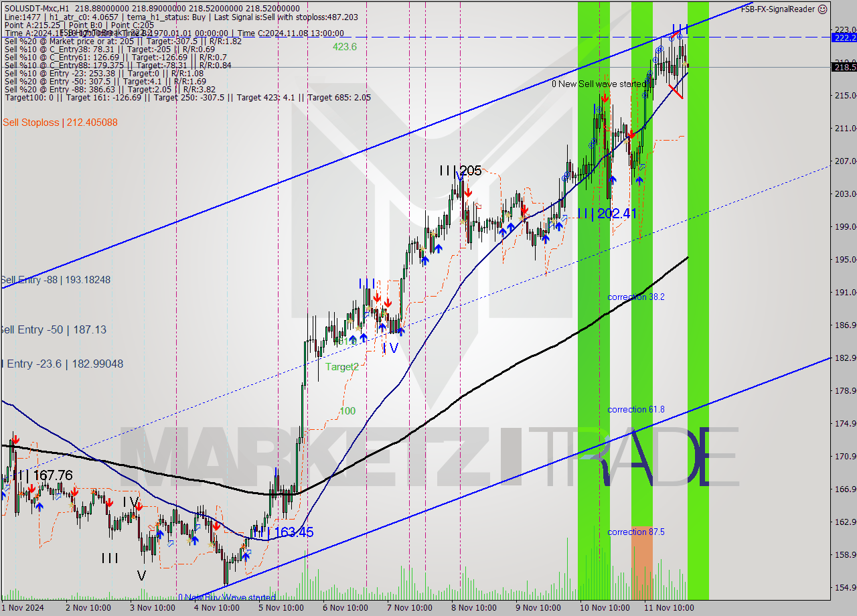
Task: Click the 211.0 price axis value
Action: [x=844, y=128]
